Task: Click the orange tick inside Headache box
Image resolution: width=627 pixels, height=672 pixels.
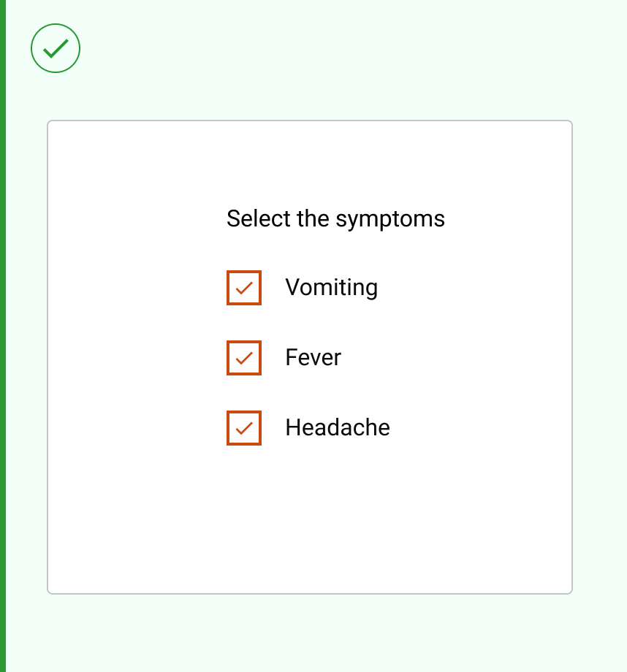Action: tap(244, 428)
